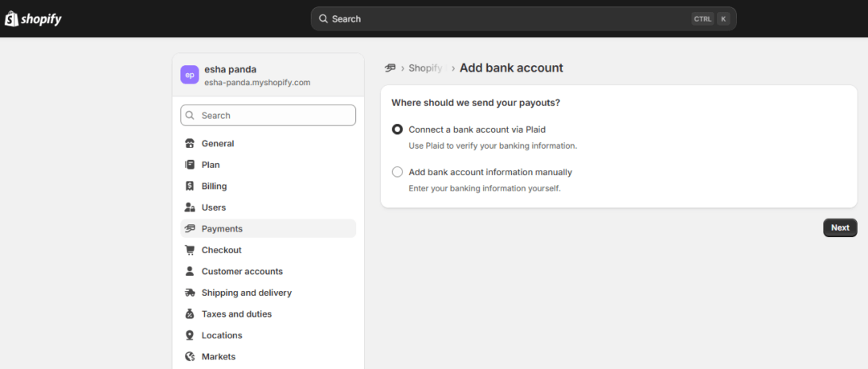The width and height of the screenshot is (868, 369).
Task: Click the Markets globe icon
Action: [190, 357]
